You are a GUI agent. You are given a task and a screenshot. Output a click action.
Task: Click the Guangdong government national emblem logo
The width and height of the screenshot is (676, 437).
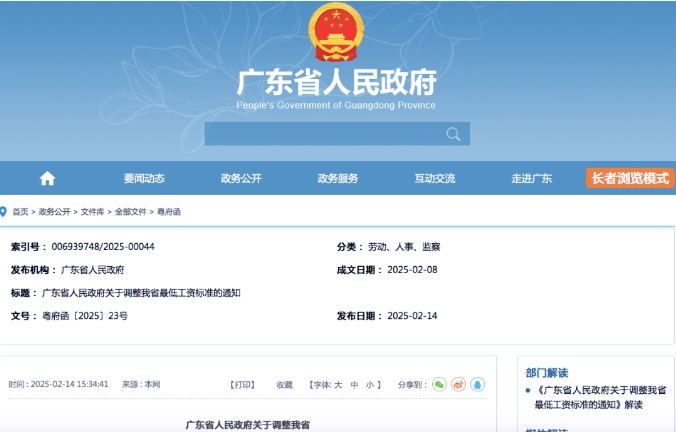337,34
